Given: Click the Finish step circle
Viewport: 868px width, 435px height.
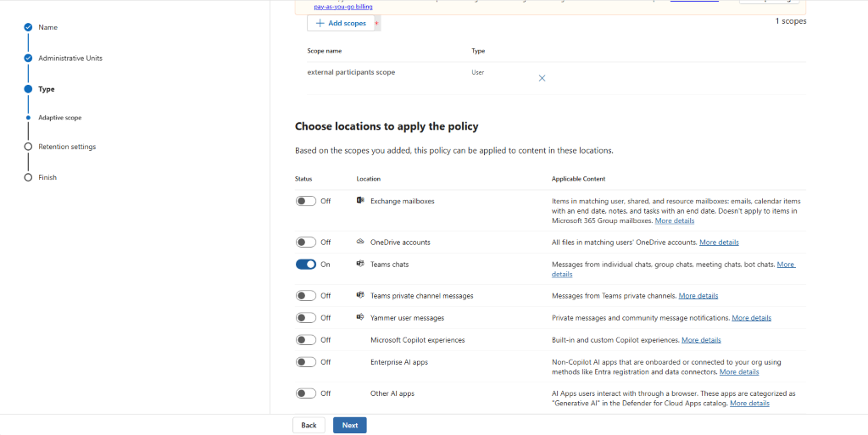Looking at the screenshot, I should (28, 178).
